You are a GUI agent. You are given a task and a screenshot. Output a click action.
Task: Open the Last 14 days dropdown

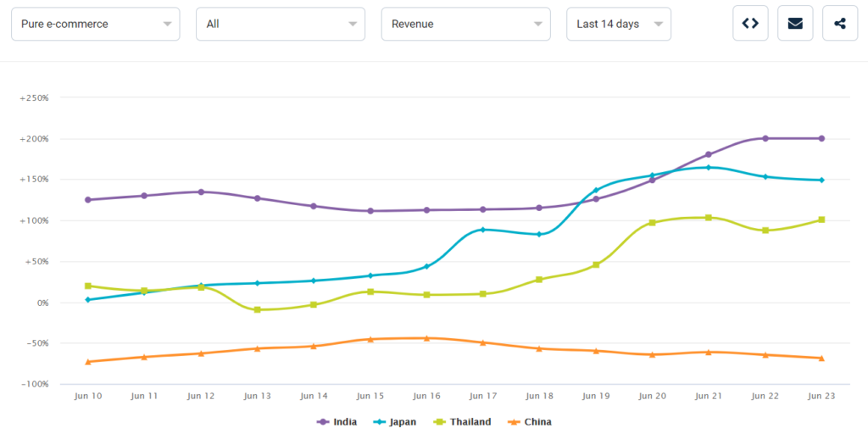pyautogui.click(x=619, y=24)
